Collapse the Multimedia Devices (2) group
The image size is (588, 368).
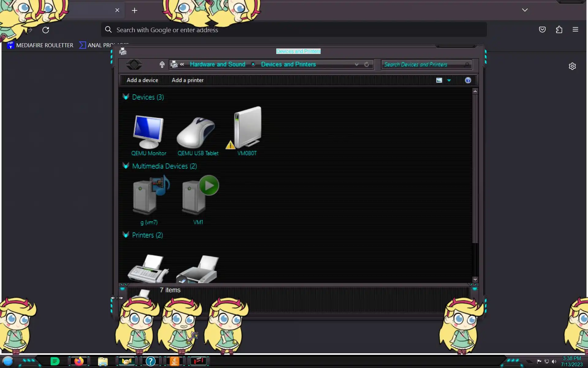pyautogui.click(x=126, y=166)
